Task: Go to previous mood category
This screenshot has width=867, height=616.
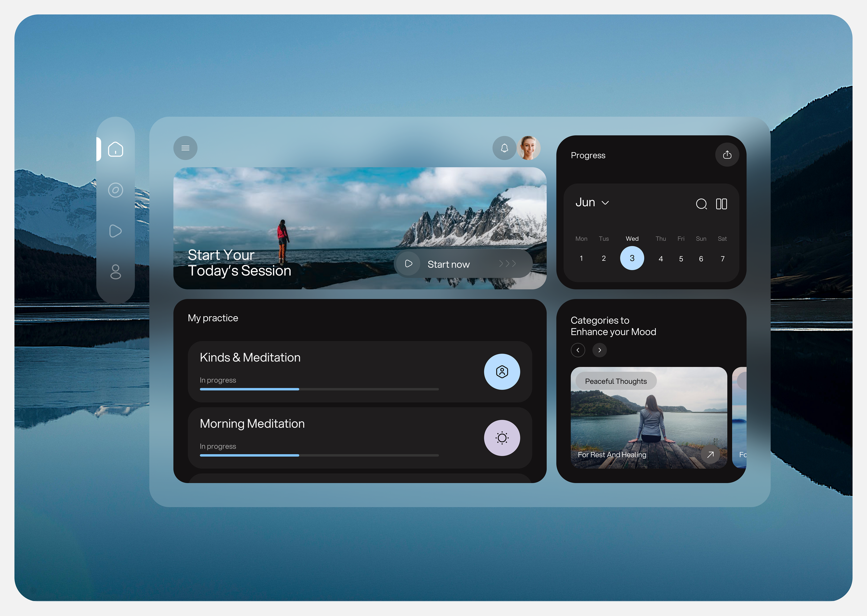Action: click(x=578, y=350)
